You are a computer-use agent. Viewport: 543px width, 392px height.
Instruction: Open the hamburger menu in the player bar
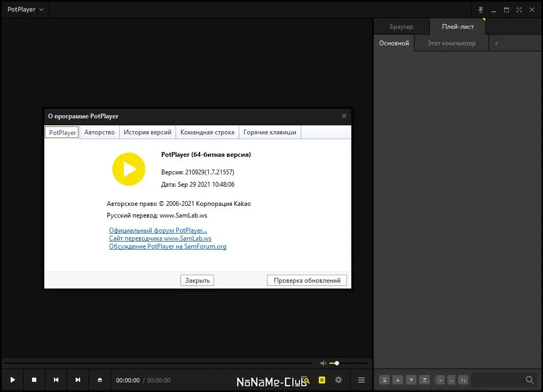pyautogui.click(x=361, y=380)
